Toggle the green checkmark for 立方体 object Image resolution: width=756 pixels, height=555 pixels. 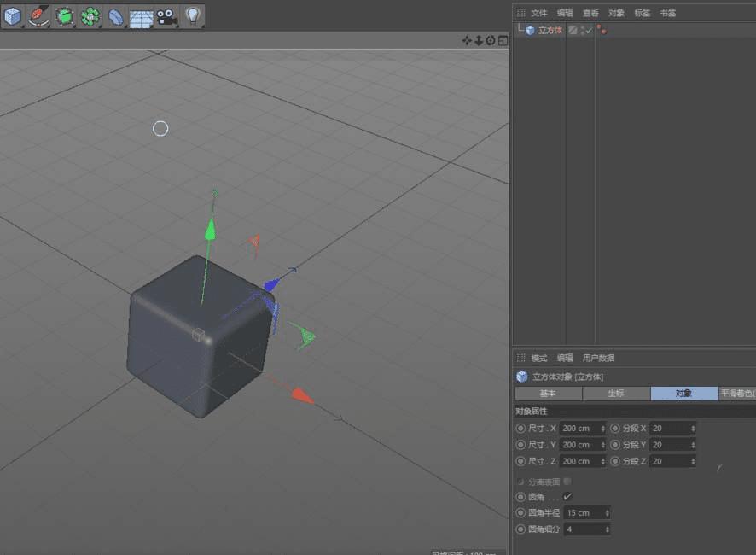point(588,31)
